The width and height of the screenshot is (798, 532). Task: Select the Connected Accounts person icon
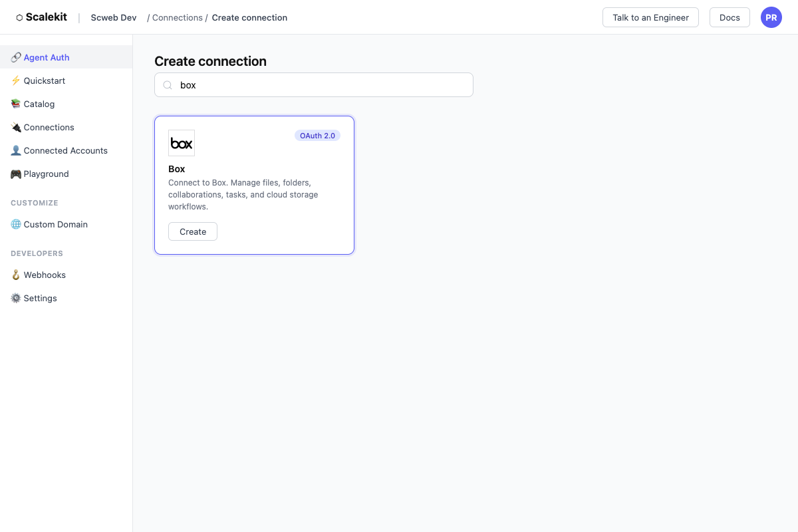tap(15, 150)
